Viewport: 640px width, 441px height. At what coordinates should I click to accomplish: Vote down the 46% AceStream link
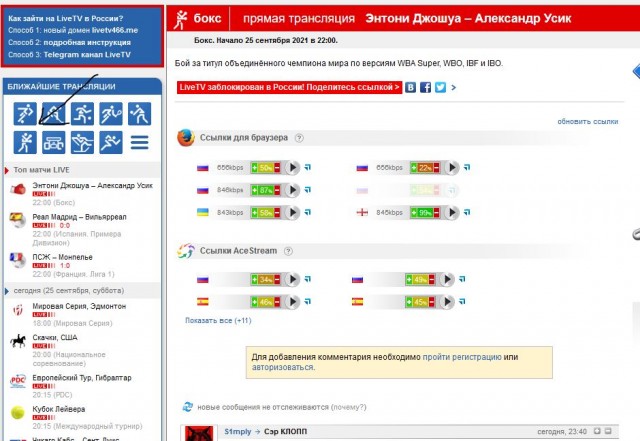click(277, 302)
